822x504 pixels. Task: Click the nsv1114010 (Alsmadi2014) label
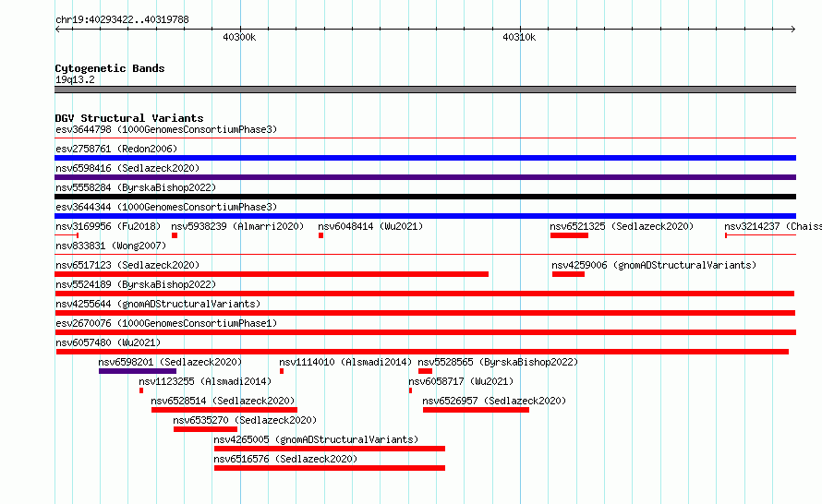coord(345,362)
